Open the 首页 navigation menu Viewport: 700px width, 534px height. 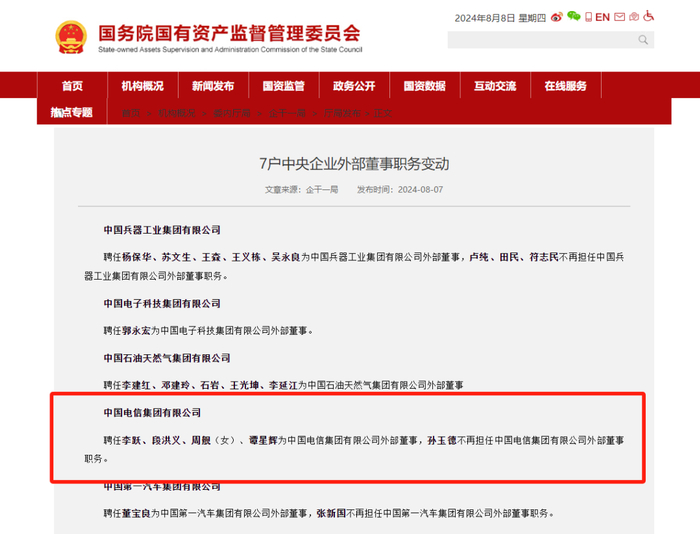72,86
